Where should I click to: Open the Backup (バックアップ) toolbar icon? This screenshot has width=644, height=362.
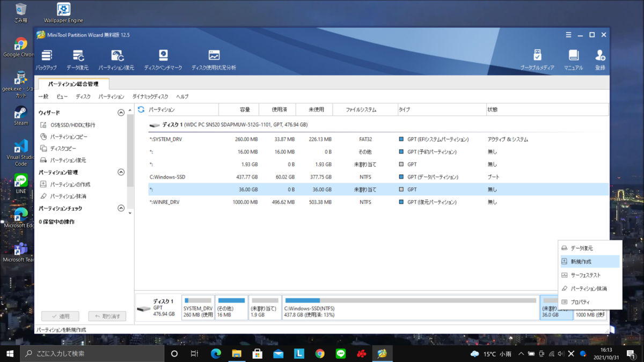[46, 60]
